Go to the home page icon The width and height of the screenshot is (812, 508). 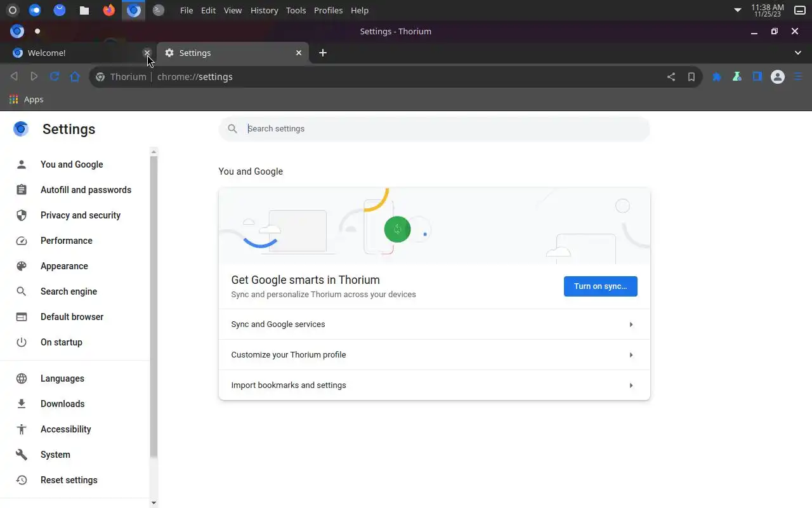[x=75, y=77]
